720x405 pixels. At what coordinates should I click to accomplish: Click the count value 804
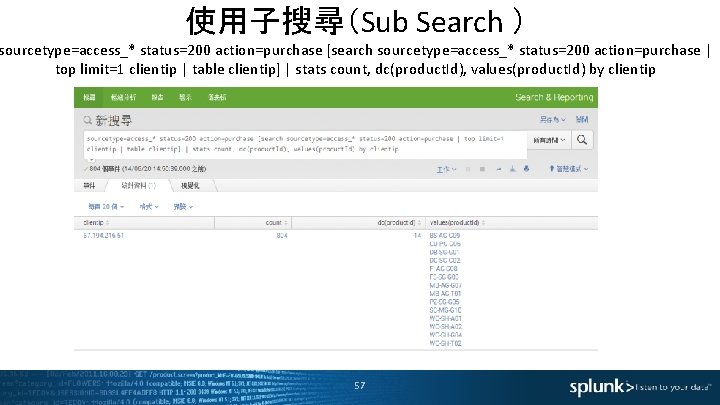click(282, 236)
